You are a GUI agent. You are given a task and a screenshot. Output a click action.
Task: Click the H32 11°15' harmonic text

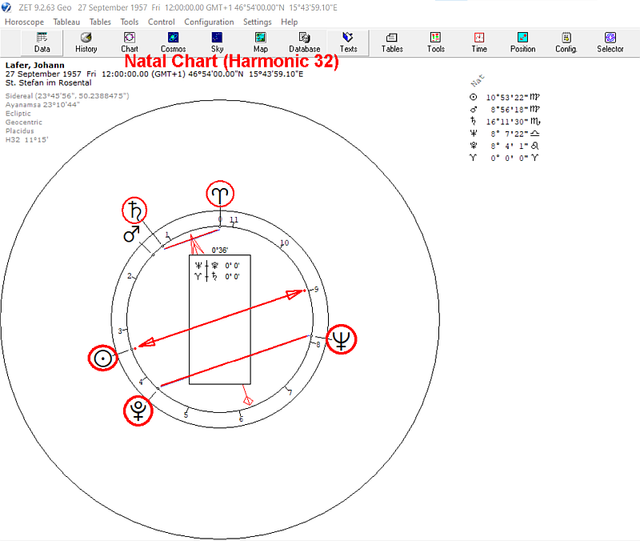tap(27, 140)
